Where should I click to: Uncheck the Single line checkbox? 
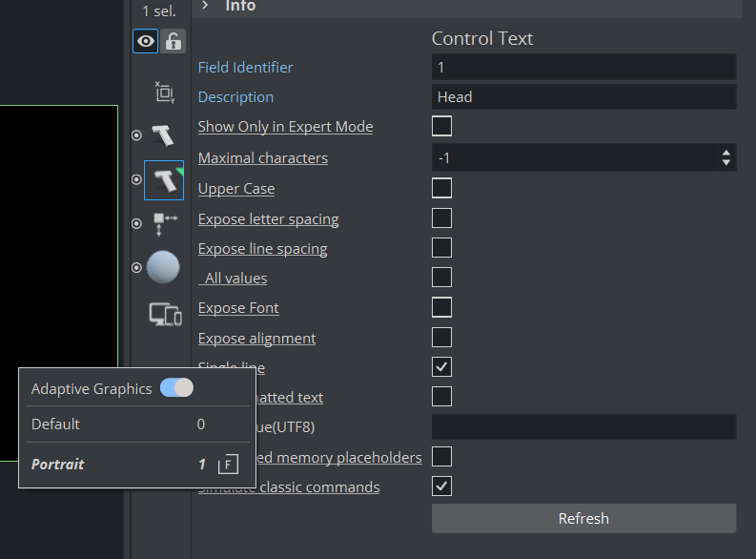441,366
